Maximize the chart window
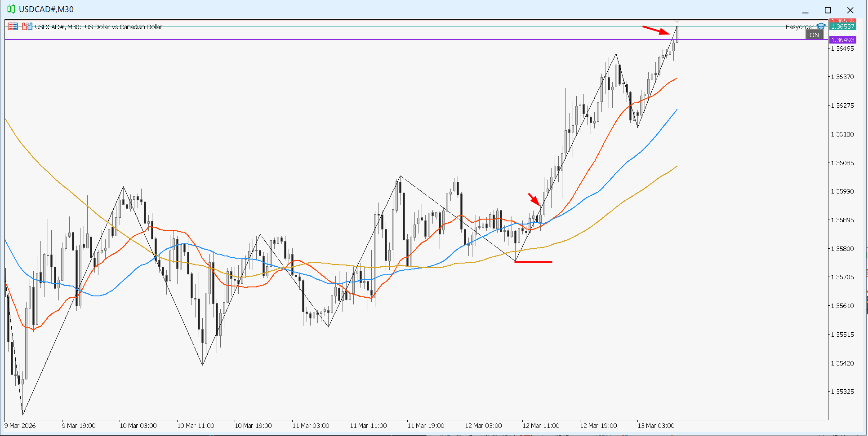The height and width of the screenshot is (436, 868). pyautogui.click(x=828, y=10)
